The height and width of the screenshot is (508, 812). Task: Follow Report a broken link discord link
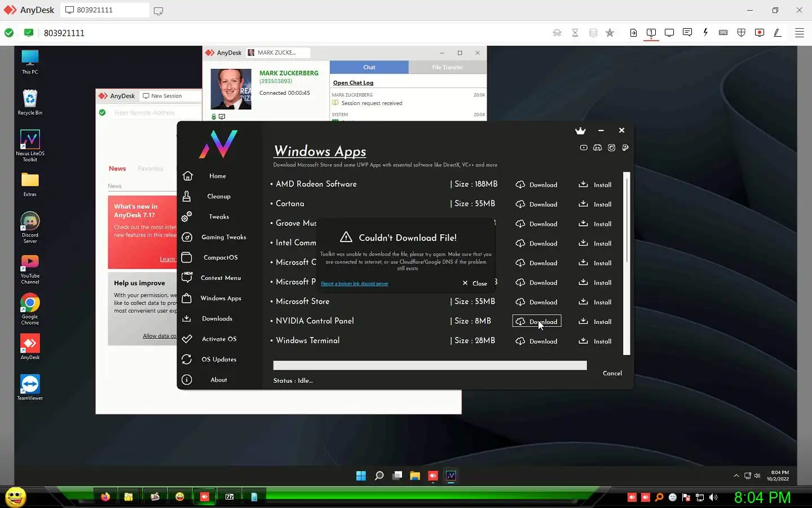coord(354,283)
